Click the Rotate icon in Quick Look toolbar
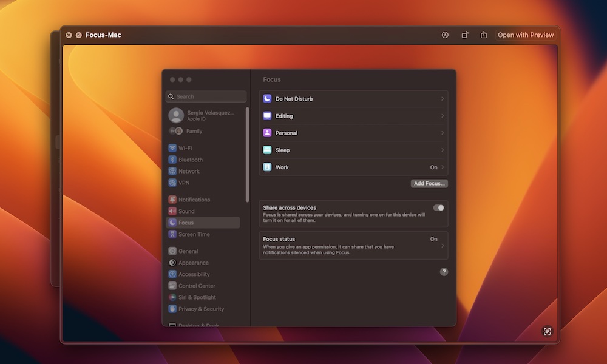 point(464,35)
